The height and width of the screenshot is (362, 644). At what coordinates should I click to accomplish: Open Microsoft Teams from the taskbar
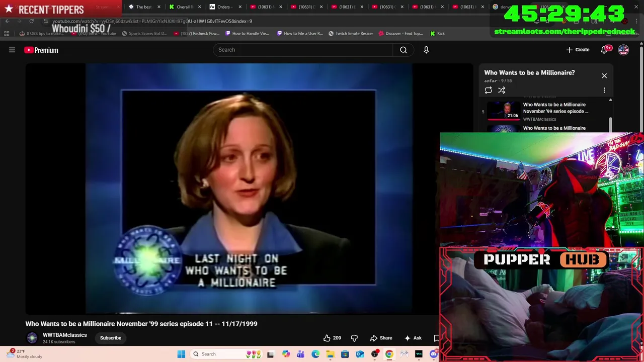pyautogui.click(x=300, y=354)
